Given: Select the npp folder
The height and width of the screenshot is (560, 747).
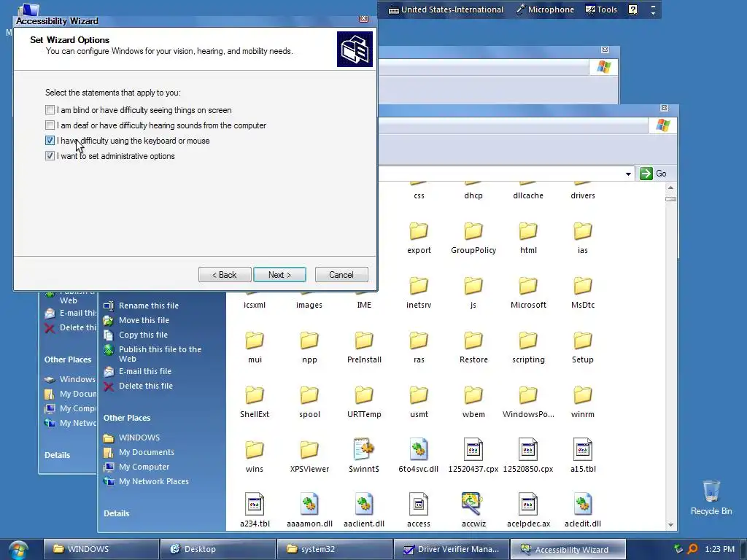Looking at the screenshot, I should point(309,348).
